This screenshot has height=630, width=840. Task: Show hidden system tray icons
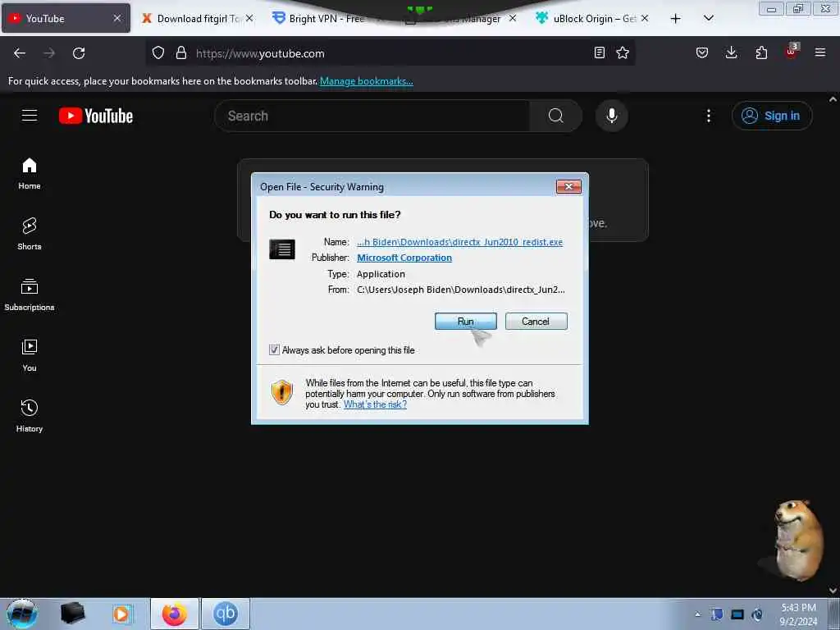697,614
